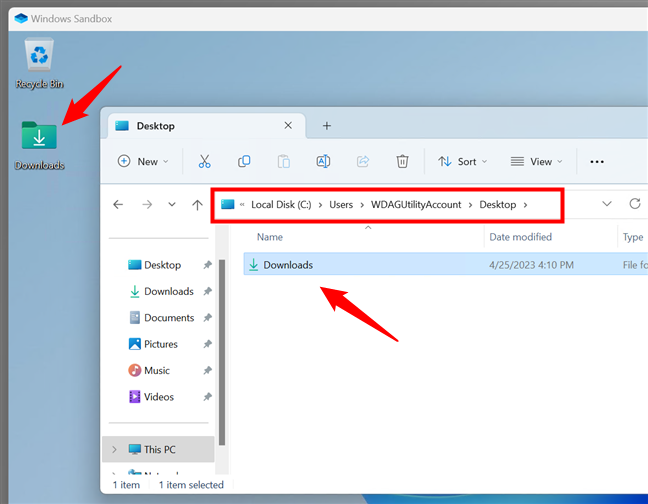Click the Cut scissors icon in toolbar
This screenshot has height=504, width=648.
(204, 162)
